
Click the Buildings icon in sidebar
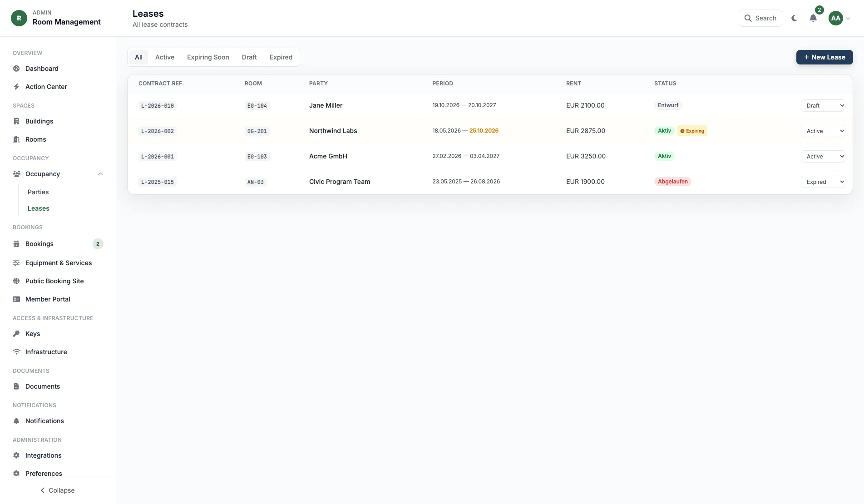16,121
